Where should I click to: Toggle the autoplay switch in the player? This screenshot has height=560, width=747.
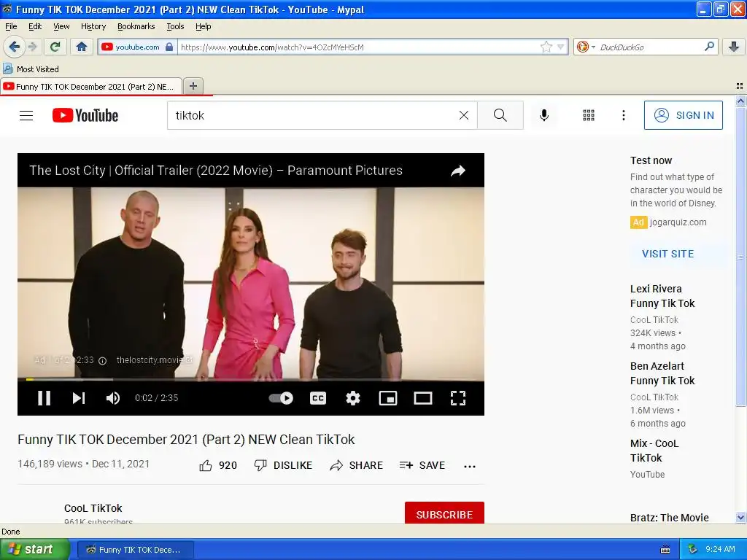pos(281,398)
